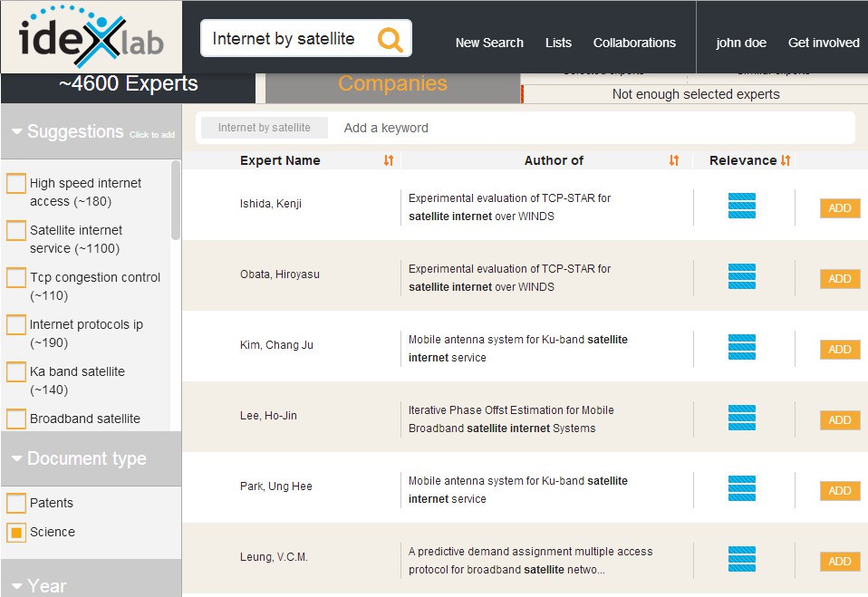Collapse the Suggestions section
The height and width of the screenshot is (597, 868).
click(x=17, y=131)
